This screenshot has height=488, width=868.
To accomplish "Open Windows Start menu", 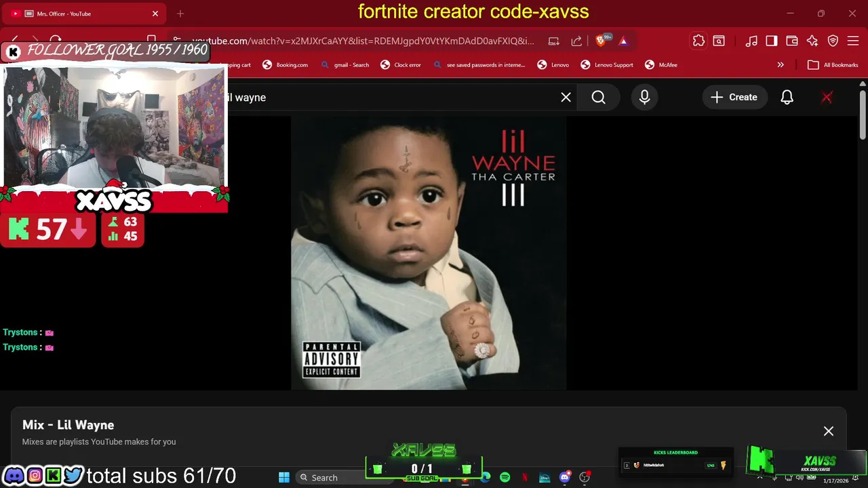I will click(284, 478).
